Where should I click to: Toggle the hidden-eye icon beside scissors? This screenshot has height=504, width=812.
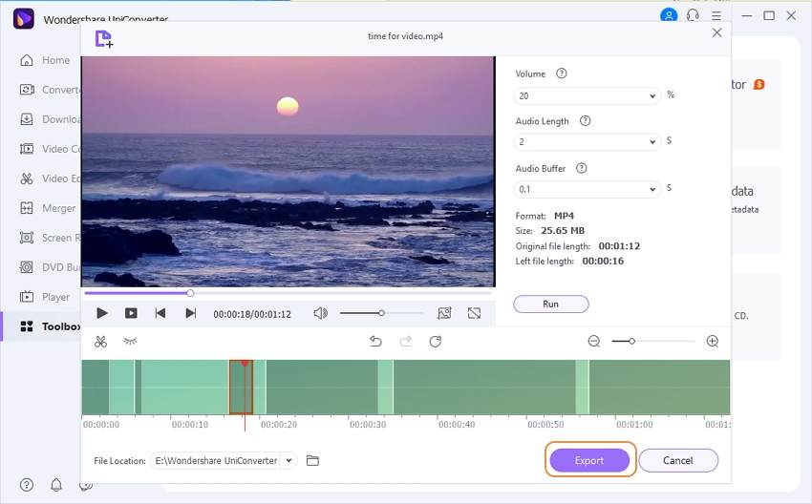point(131,341)
